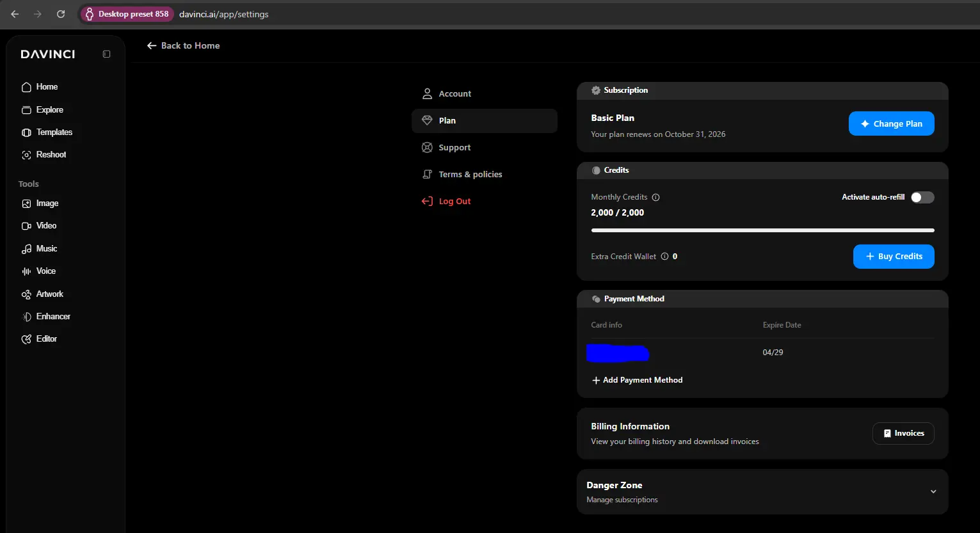Click the Image label under Tools
The height and width of the screenshot is (533, 980).
(x=47, y=203)
